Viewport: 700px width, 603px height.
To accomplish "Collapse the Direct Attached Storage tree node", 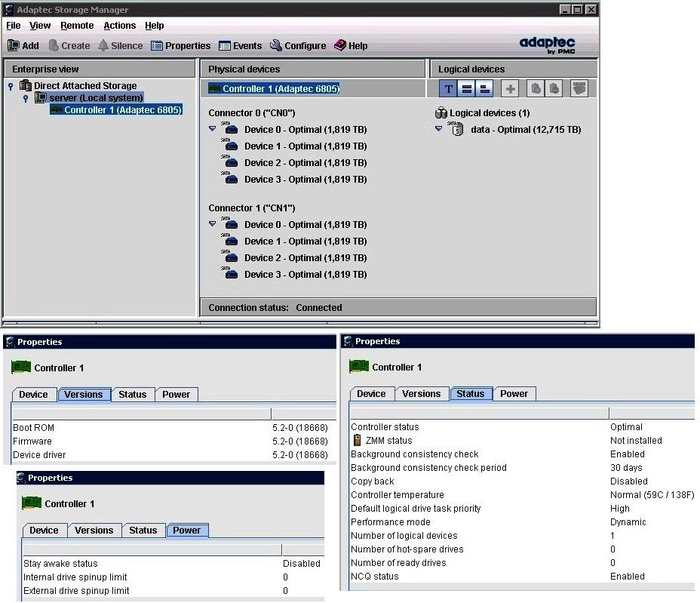I will [11, 85].
